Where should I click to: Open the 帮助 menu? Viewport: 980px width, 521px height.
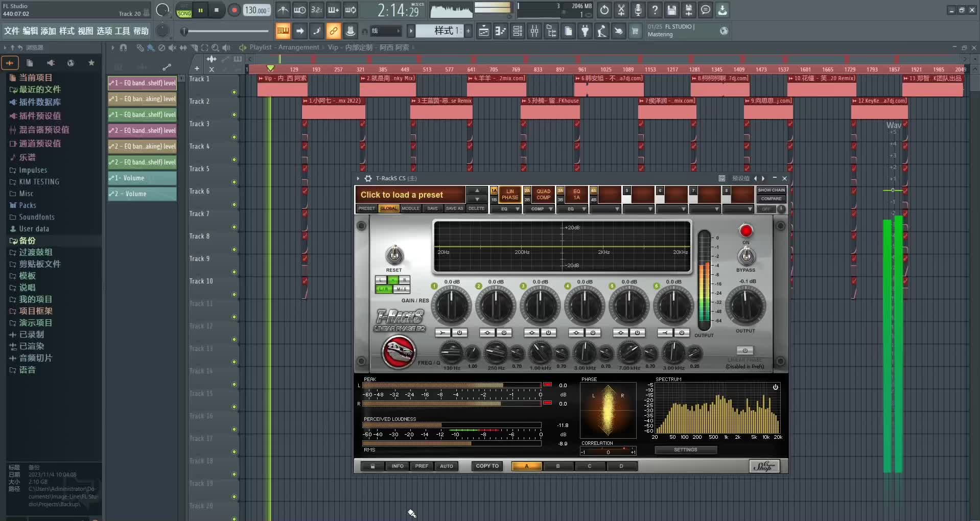pos(141,31)
